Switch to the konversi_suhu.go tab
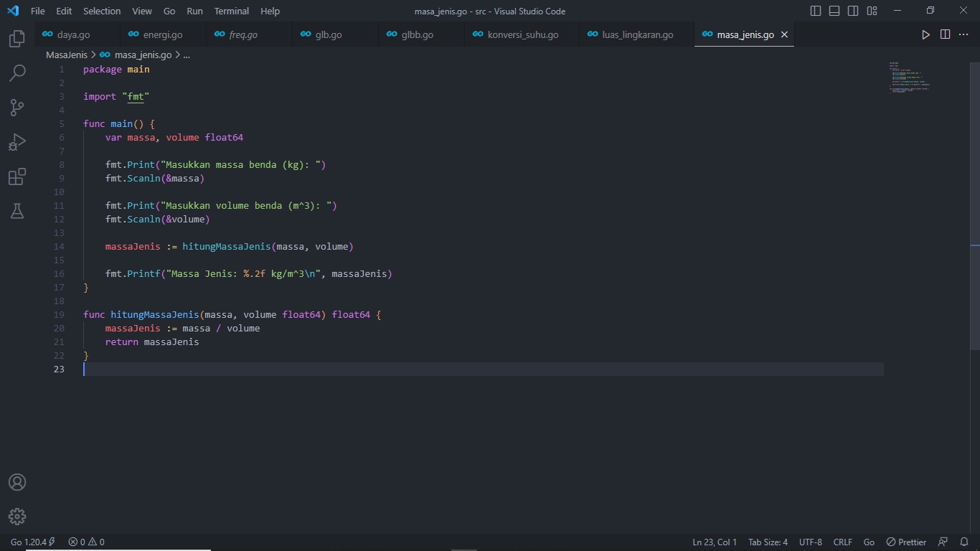980x551 pixels. point(522,34)
